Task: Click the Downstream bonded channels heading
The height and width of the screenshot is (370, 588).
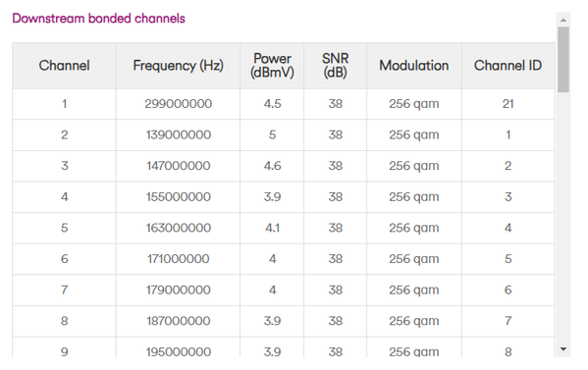Action: tap(98, 19)
